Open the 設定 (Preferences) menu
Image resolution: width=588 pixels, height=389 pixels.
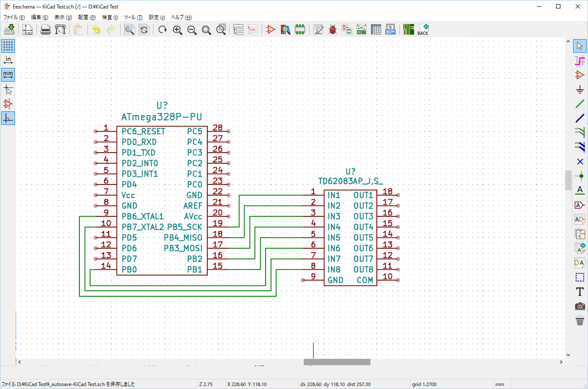tap(157, 17)
